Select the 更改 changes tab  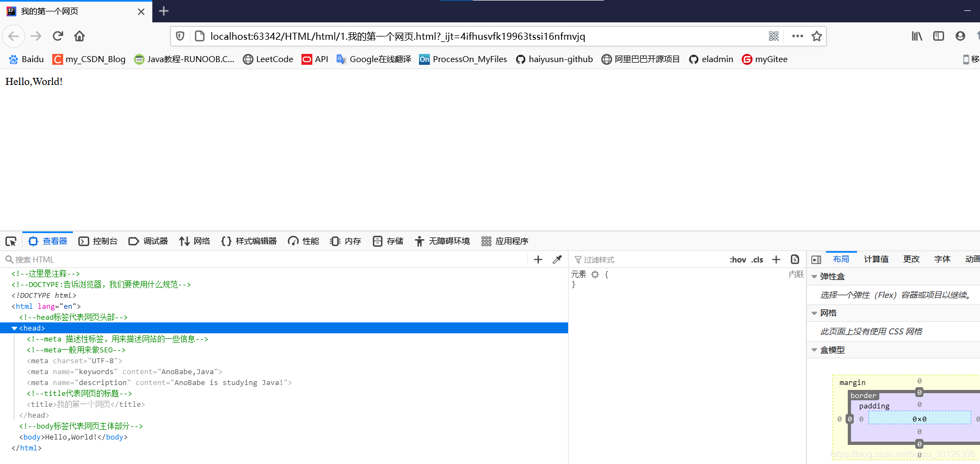tap(911, 259)
